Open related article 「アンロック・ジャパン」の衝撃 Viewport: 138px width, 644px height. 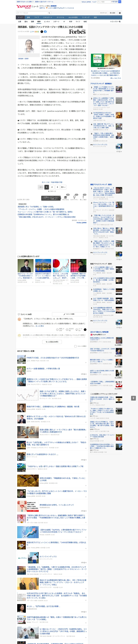coord(41,209)
